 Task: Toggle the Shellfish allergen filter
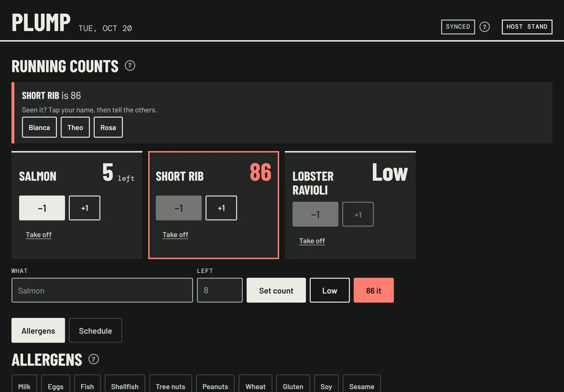point(125,384)
